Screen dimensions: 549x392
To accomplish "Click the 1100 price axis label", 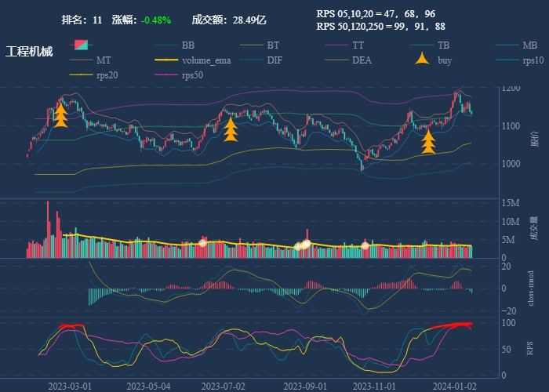I will (511, 126).
